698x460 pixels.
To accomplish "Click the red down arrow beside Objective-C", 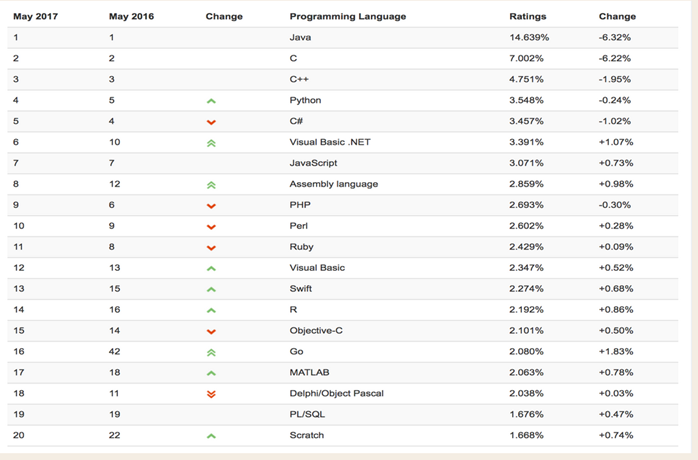I will coord(211,331).
